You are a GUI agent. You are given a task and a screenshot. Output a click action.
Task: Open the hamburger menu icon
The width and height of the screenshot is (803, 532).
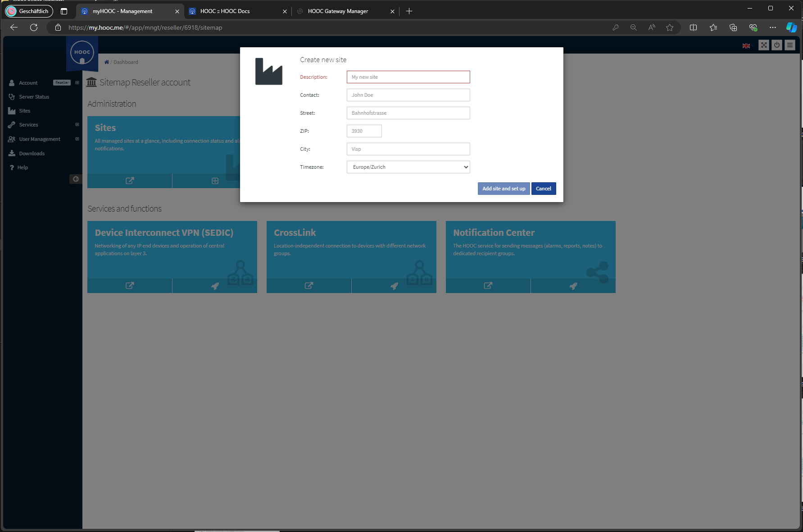click(x=790, y=45)
